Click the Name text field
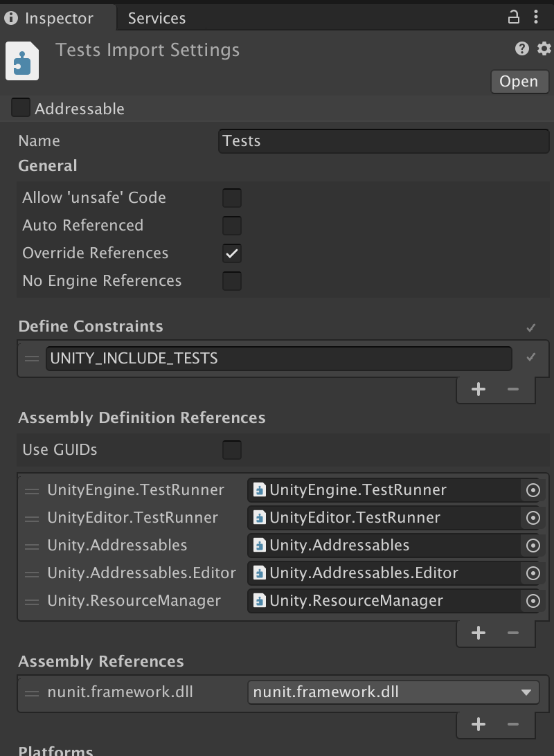This screenshot has width=554, height=756. pos(384,141)
